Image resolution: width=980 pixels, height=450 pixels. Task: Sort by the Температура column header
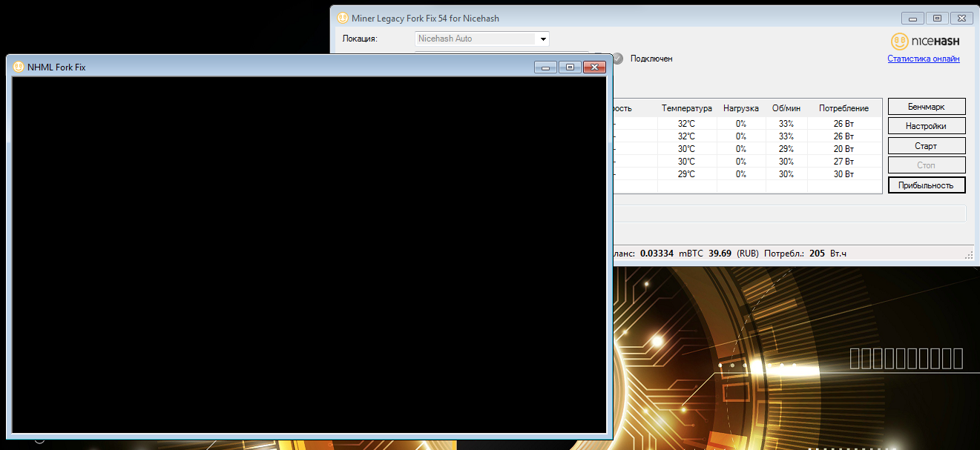[x=687, y=108]
